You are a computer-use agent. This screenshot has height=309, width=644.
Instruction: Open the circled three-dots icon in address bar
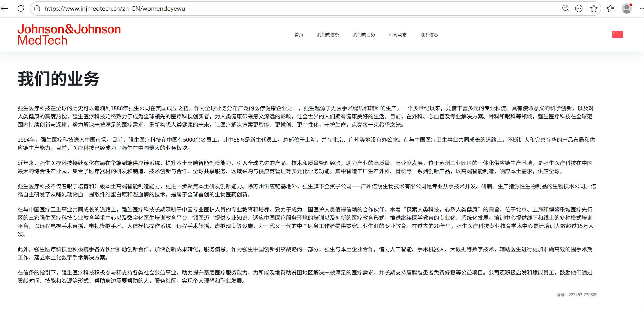coord(579,8)
